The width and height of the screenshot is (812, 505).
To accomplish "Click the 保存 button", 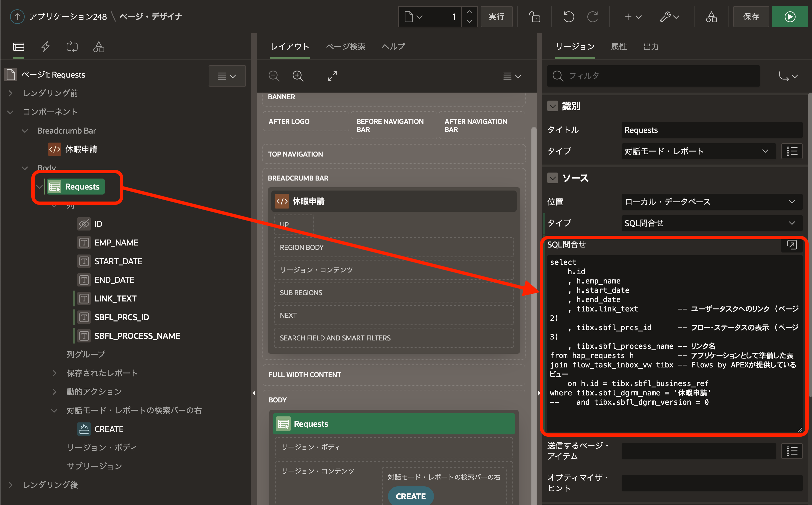I will (751, 17).
